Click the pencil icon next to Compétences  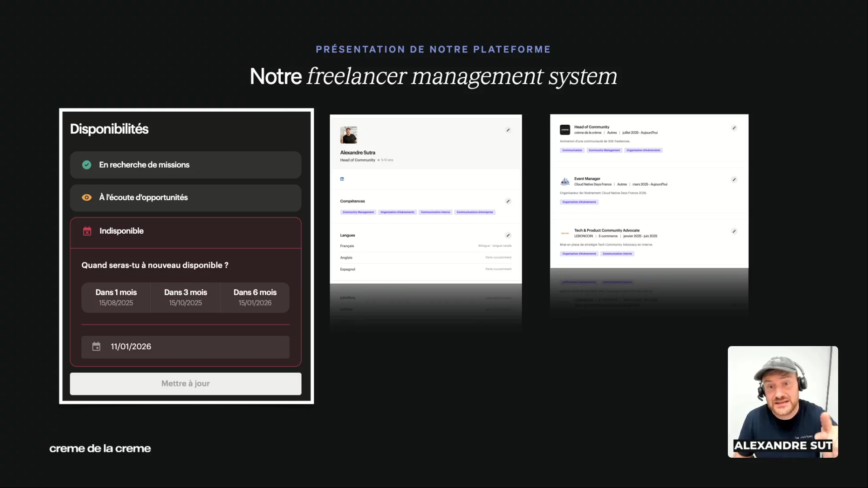[x=508, y=201]
